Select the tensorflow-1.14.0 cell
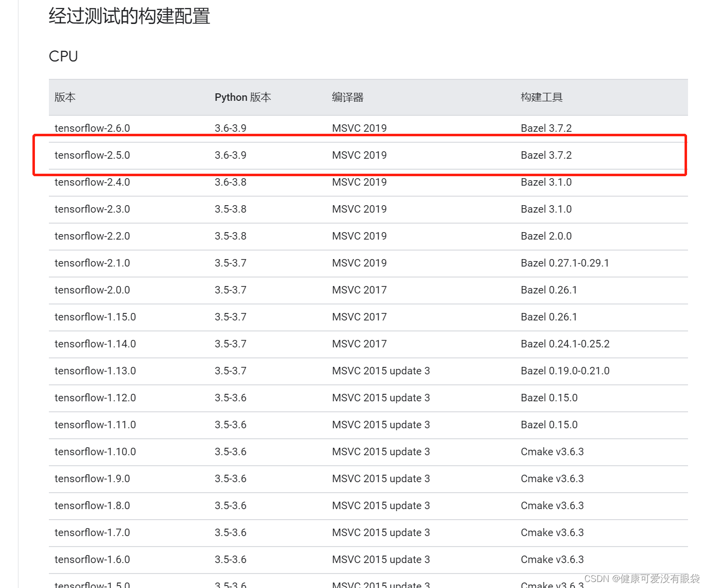Screen dimensions: 707x588 pos(95,344)
